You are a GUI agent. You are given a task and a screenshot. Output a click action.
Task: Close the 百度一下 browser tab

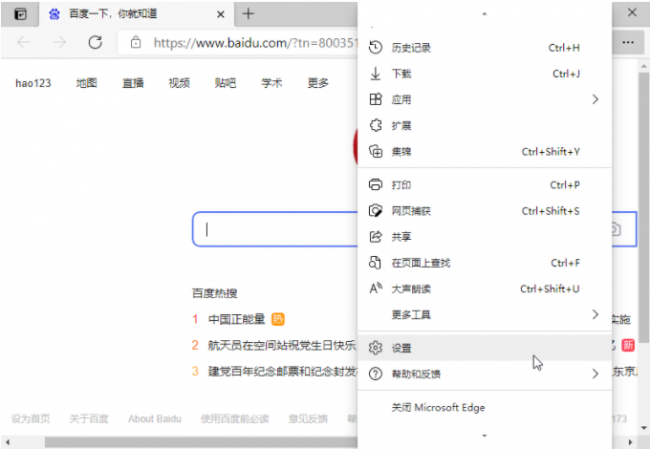[x=221, y=15]
